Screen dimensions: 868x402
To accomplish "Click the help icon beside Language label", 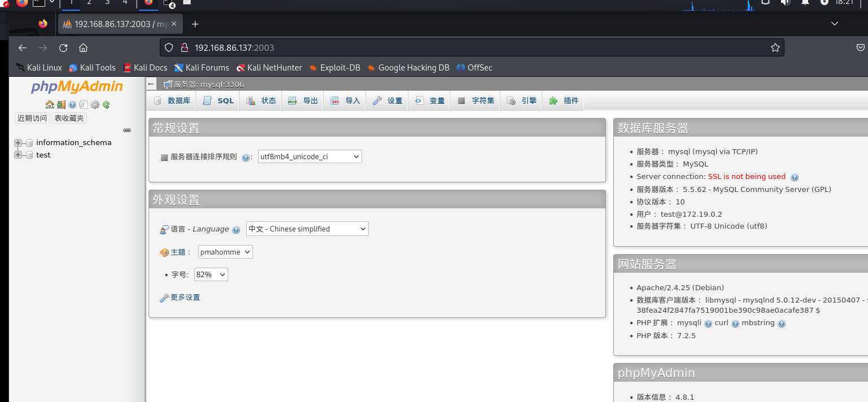I will [x=236, y=230].
